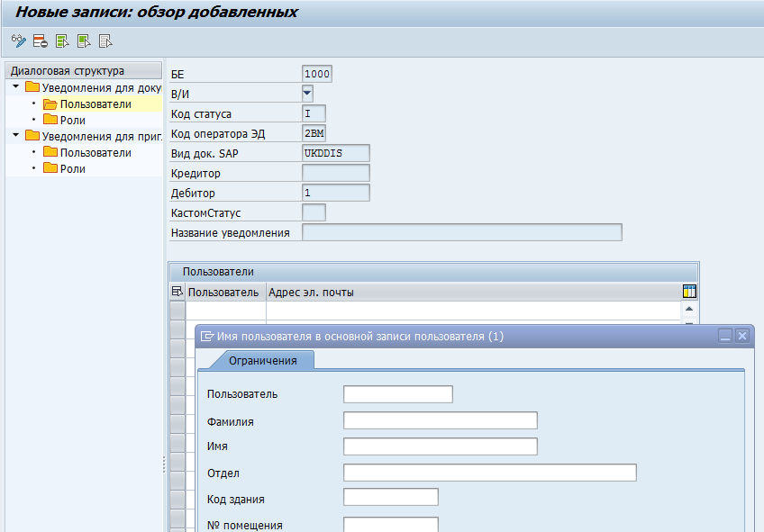Screen dimensions: 764x532
Task: Collapse the Уведомления для доку... tree node
Action: [x=15, y=87]
